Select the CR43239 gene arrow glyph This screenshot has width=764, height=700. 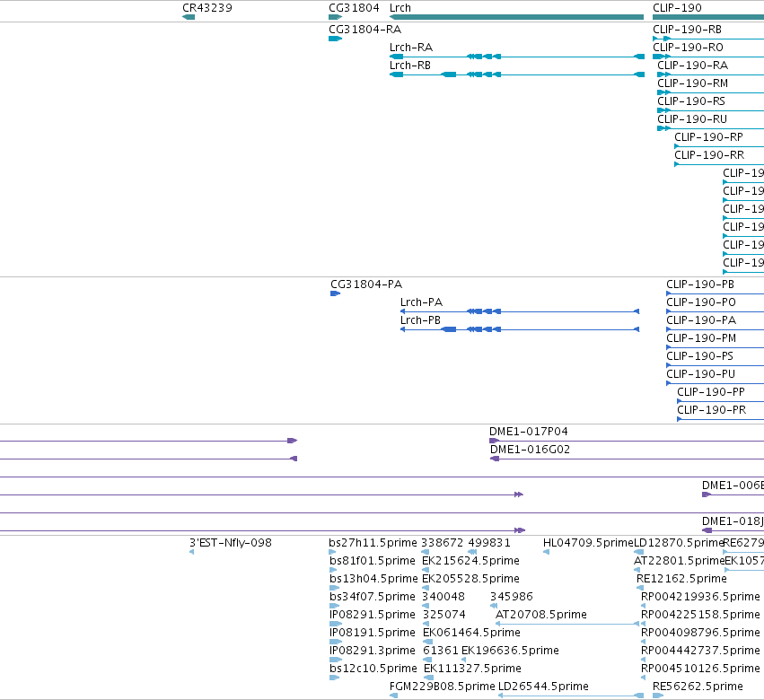pos(189,17)
